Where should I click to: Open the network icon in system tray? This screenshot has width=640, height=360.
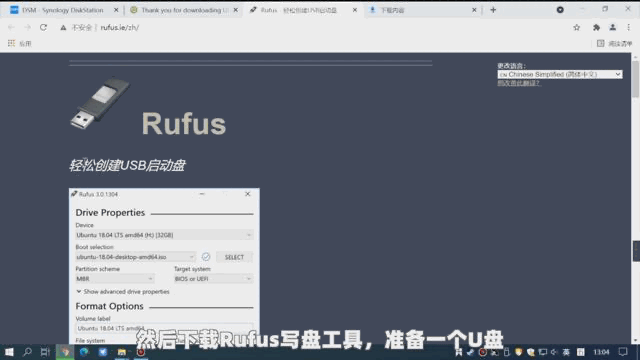[542, 352]
